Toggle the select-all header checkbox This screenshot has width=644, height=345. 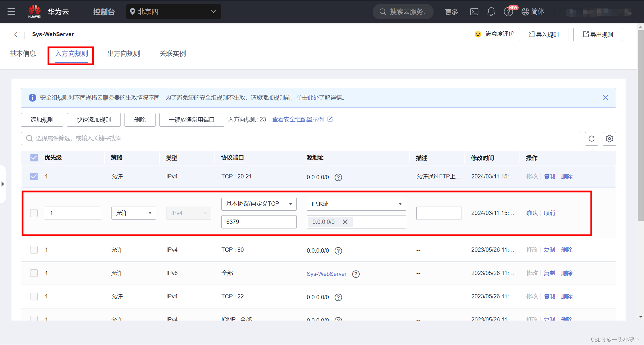[x=34, y=157]
